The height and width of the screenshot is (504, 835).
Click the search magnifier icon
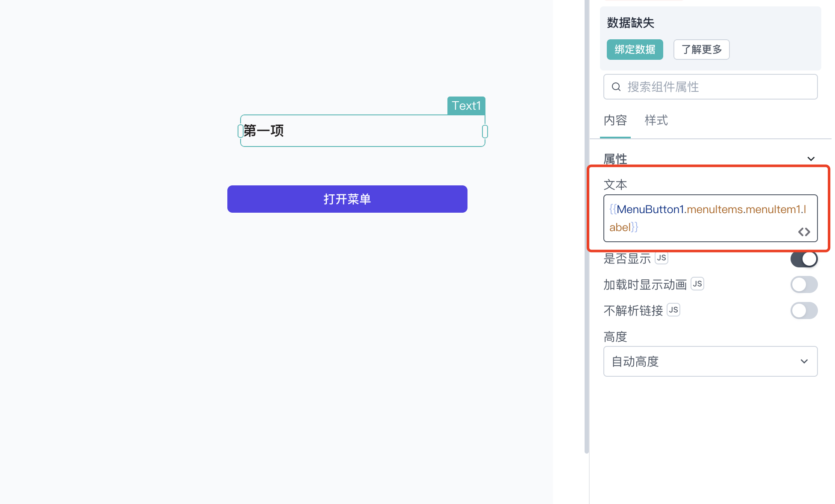[616, 87]
